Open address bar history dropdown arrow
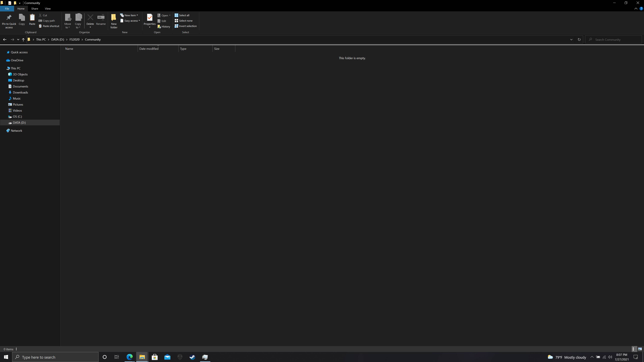This screenshot has width=644, height=362. (x=571, y=40)
